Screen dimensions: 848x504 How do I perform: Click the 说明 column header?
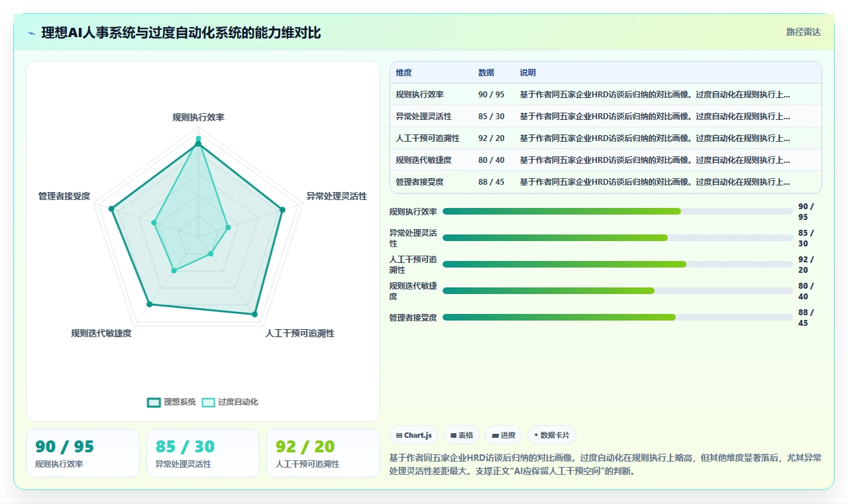[528, 73]
